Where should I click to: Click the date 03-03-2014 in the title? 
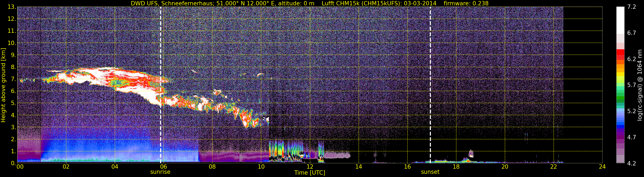pos(420,3)
